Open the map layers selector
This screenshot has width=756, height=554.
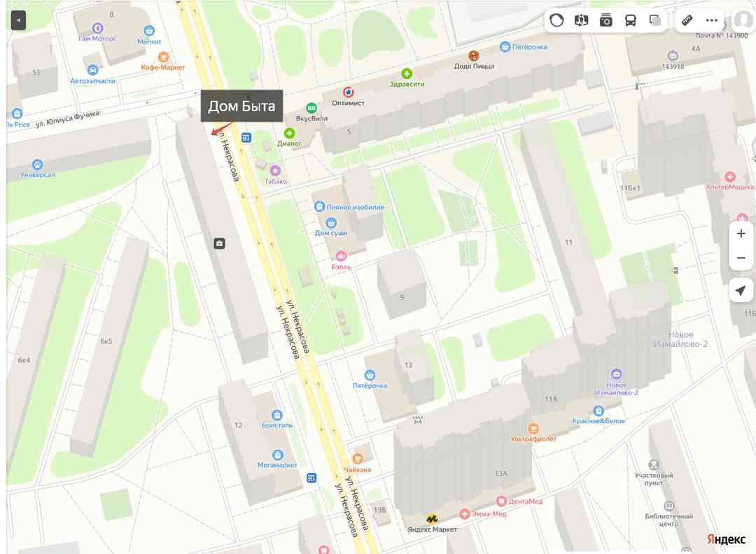pos(654,20)
